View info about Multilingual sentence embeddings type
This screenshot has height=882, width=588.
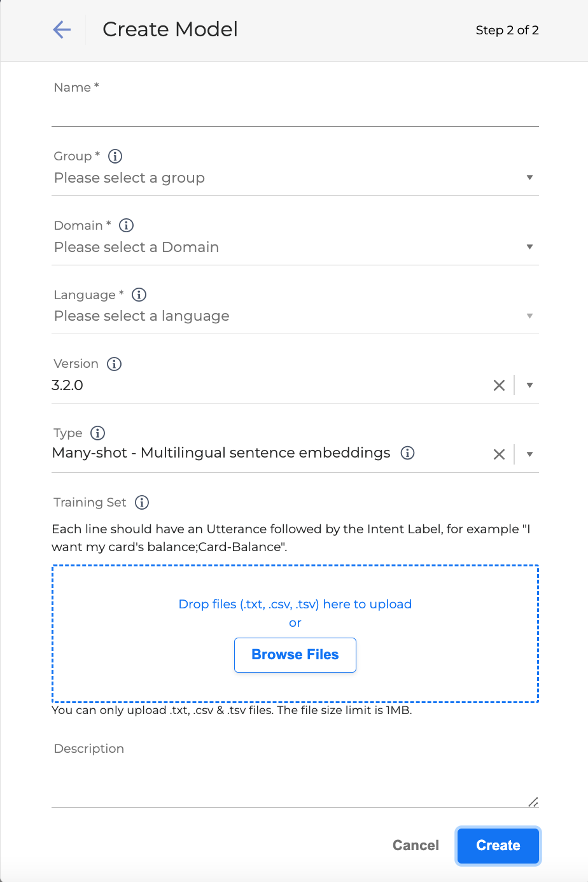[407, 453]
